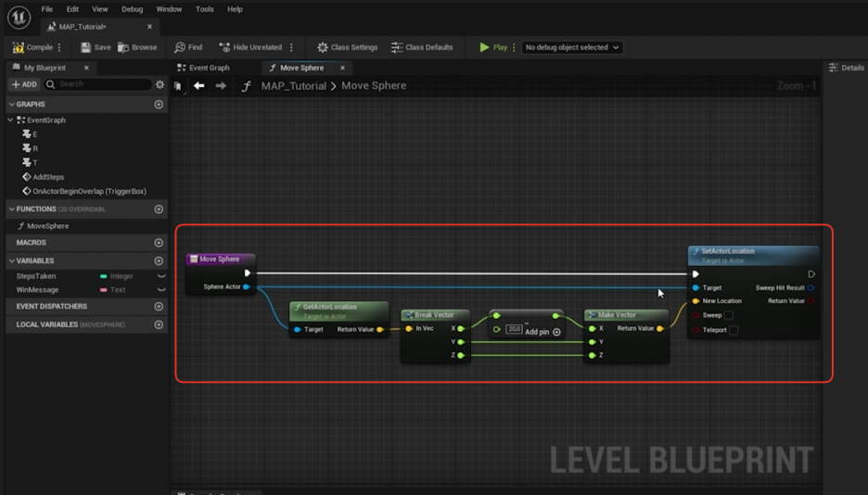Open My Blueprint settings gear
The width and height of the screenshot is (868, 495).
click(160, 84)
